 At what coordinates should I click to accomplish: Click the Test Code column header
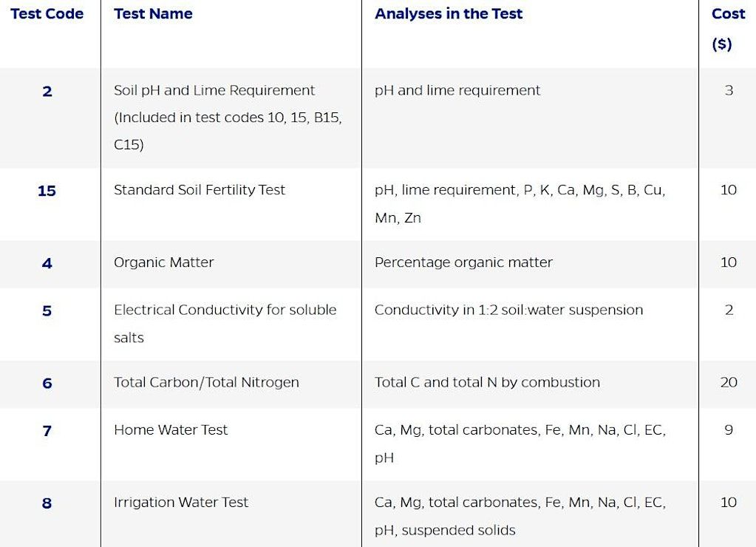[x=47, y=14]
